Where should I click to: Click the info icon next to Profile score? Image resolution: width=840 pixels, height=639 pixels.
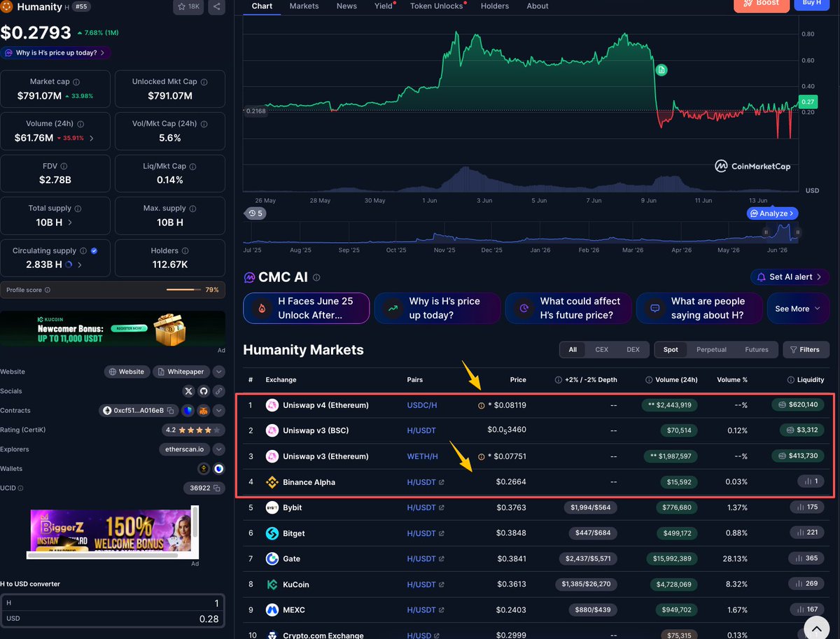pos(47,290)
